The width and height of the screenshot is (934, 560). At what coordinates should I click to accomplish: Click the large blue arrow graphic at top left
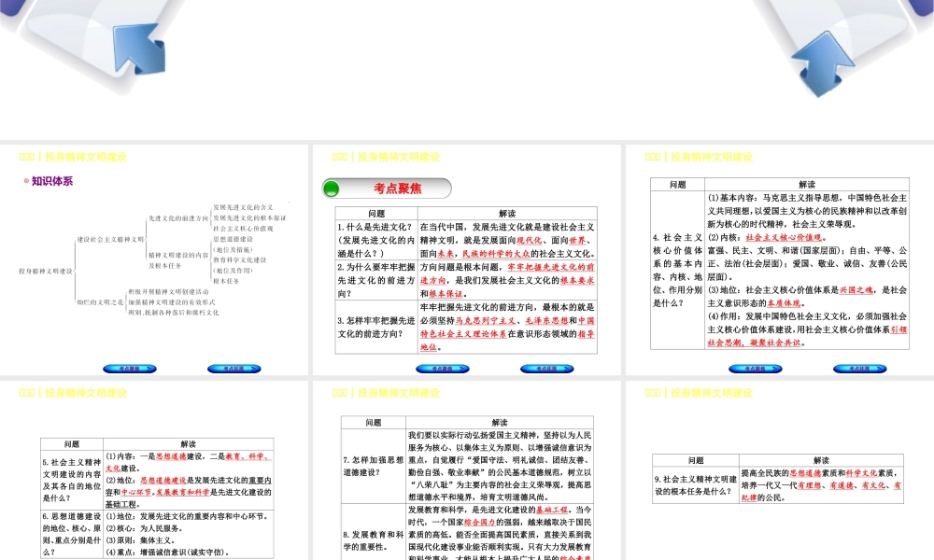point(139,48)
